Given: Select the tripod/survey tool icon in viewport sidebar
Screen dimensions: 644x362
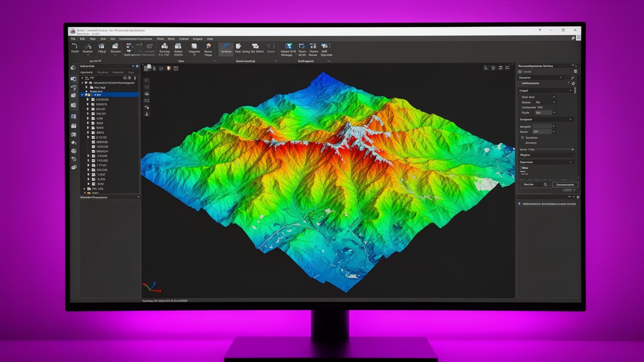Looking at the screenshot, I should (147, 114).
